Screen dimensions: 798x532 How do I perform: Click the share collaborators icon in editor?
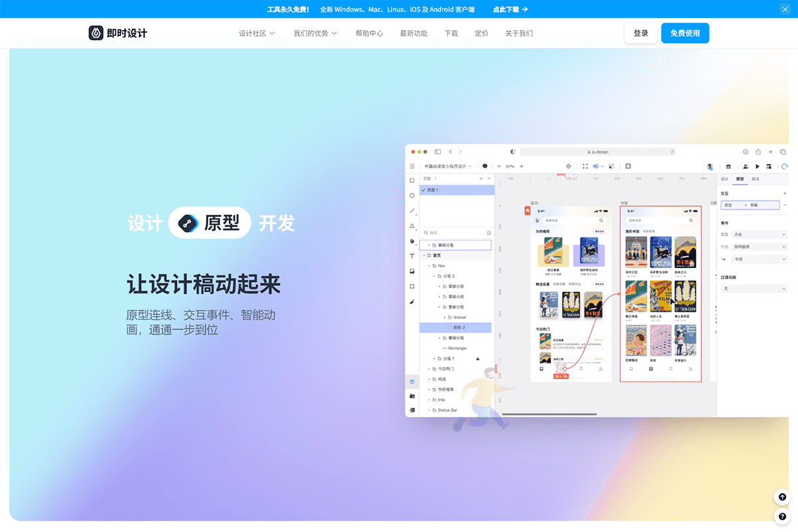[745, 167]
